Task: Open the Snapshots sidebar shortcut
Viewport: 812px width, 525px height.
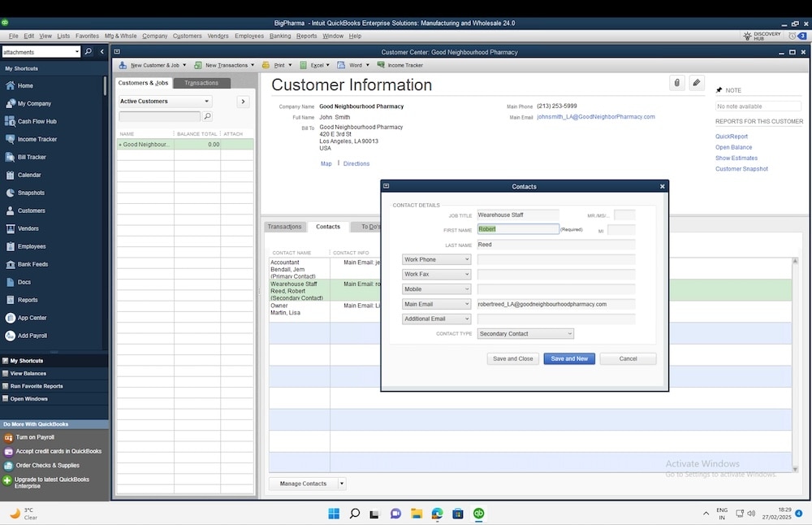Action: [x=31, y=193]
